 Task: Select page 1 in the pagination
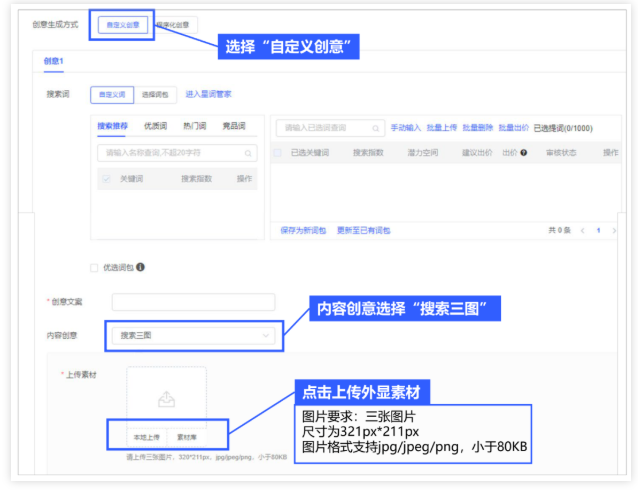(x=599, y=231)
